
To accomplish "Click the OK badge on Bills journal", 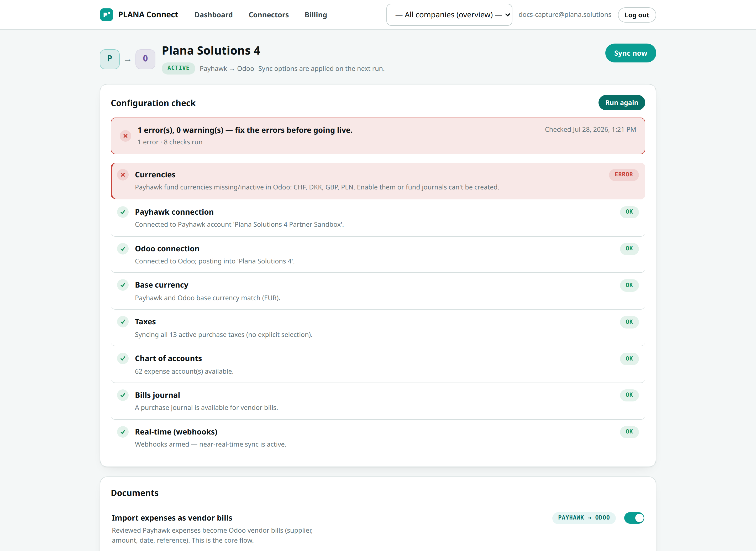I will point(629,395).
